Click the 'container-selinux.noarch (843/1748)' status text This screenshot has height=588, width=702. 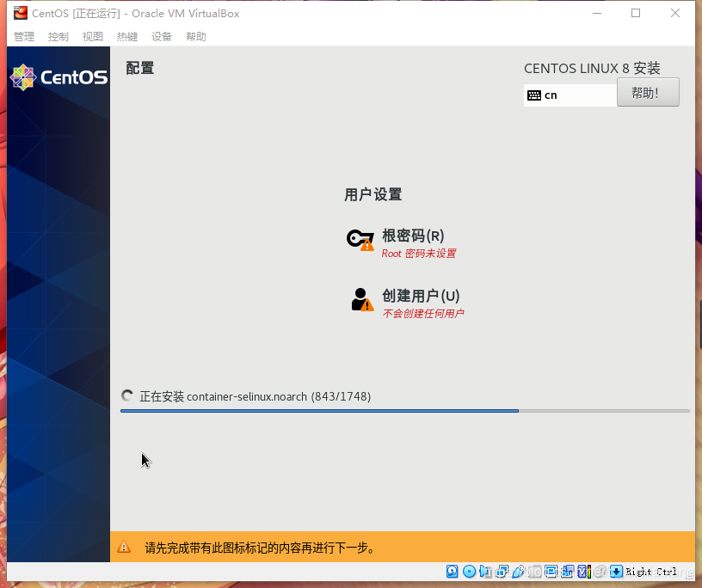[x=279, y=396]
